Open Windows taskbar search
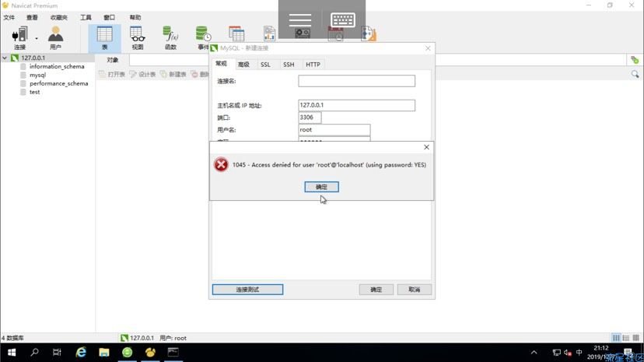The height and width of the screenshot is (362, 644). click(34, 353)
